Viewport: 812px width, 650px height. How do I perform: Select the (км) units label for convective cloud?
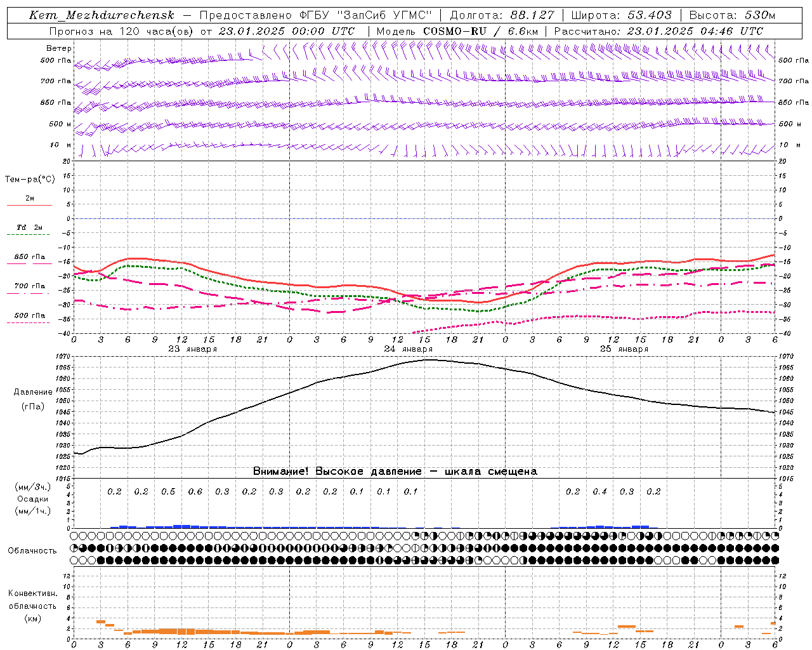click(33, 618)
